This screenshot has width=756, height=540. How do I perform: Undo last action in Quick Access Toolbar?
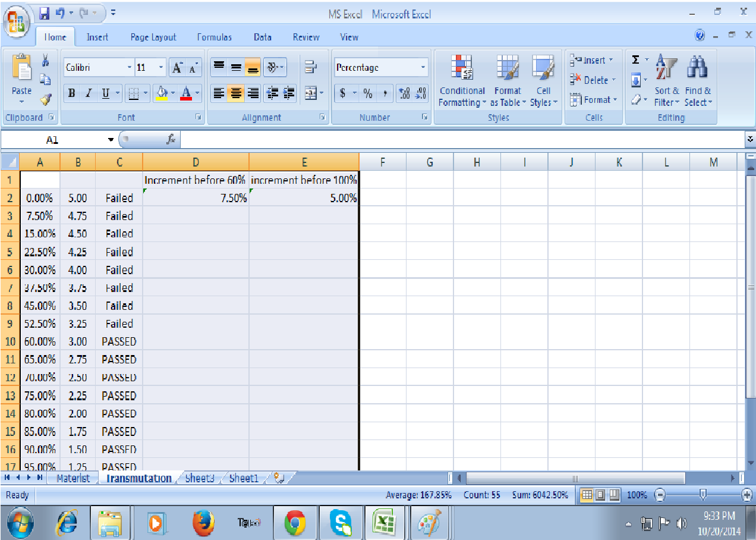59,12
